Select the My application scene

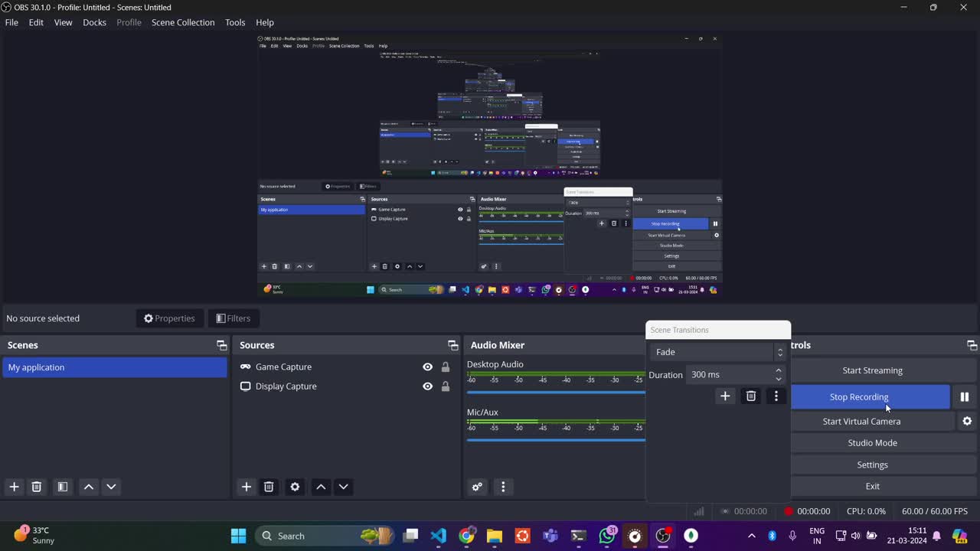click(115, 367)
